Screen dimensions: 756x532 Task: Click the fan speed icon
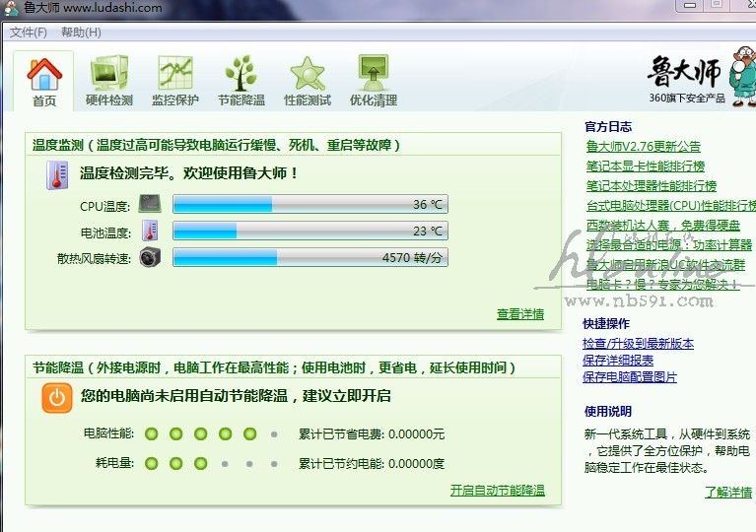pyautogui.click(x=150, y=258)
